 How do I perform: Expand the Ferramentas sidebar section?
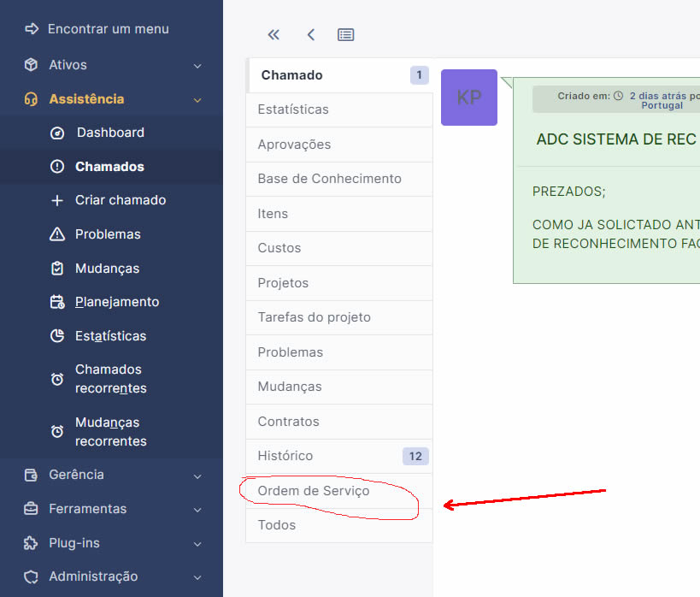(197, 509)
